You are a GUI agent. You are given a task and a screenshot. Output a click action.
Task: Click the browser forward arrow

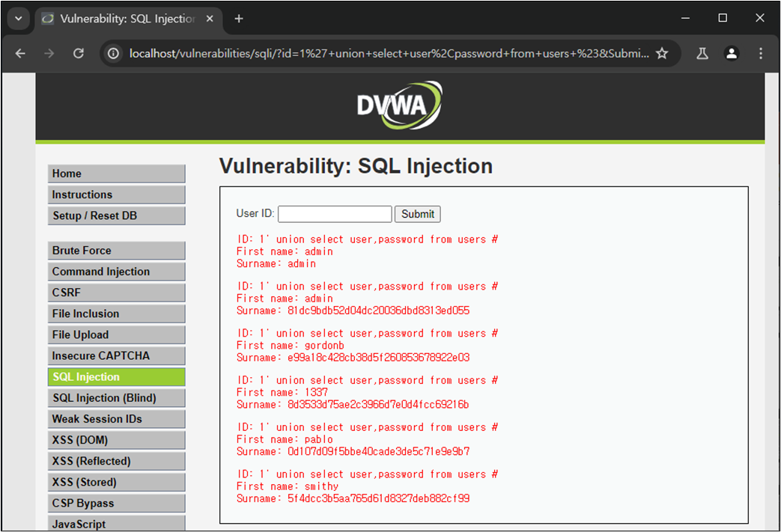point(49,53)
